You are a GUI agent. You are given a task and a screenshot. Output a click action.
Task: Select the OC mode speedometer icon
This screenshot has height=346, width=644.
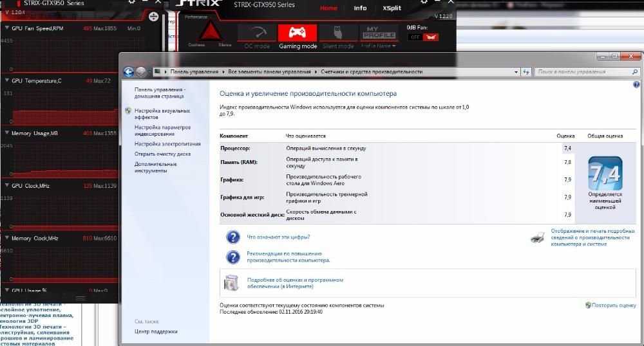tap(257, 33)
